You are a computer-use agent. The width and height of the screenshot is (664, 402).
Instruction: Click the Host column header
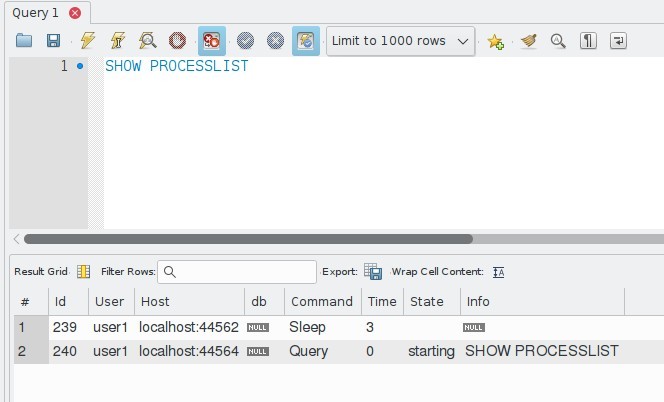tap(189, 302)
